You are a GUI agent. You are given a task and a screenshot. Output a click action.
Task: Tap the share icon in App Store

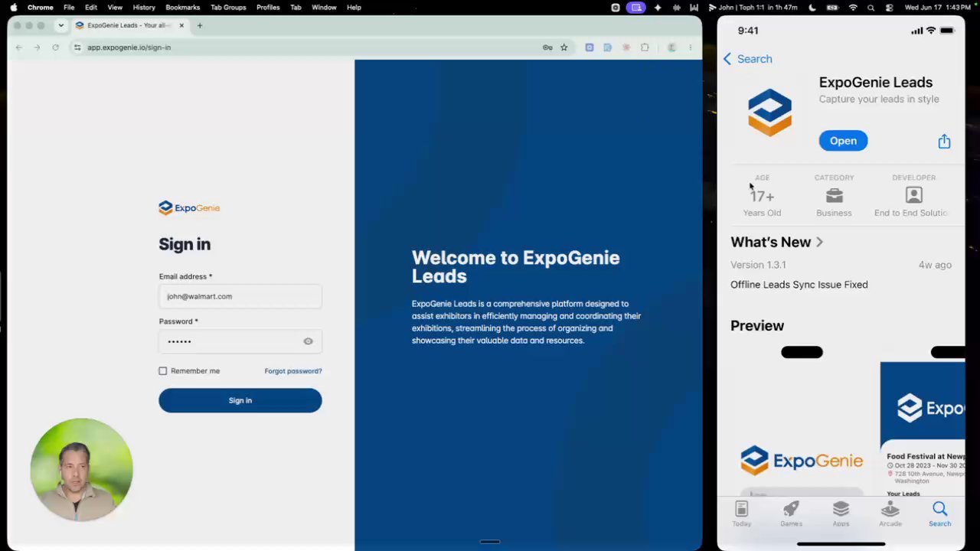(944, 141)
